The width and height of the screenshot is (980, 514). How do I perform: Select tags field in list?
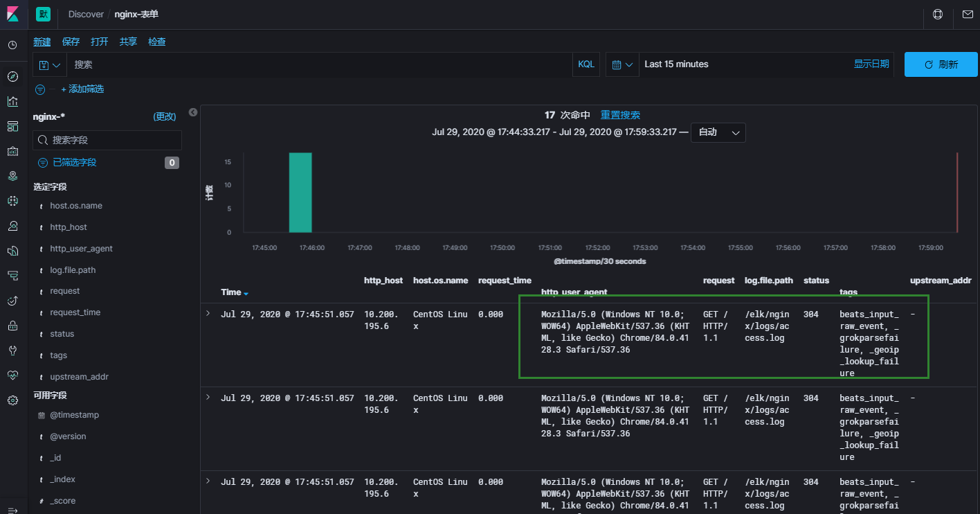coord(59,355)
